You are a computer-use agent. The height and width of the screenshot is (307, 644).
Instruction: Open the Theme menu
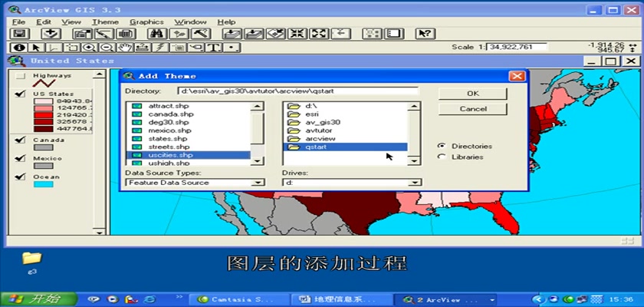[x=105, y=21]
